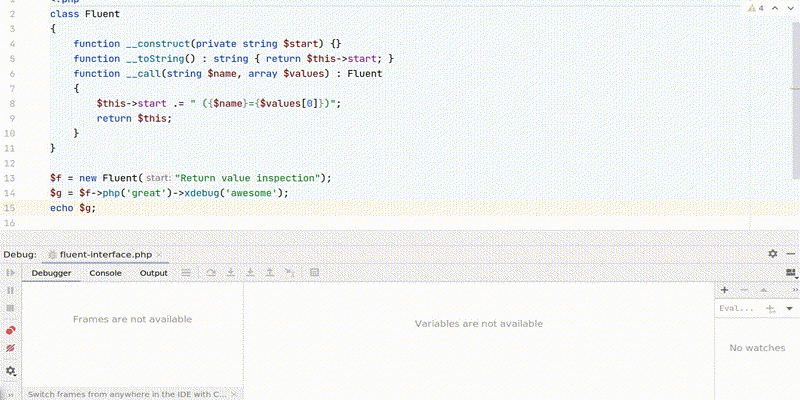Viewport: 800px width, 400px height.
Task: Open Layout Settings dropdown in debug panel
Action: pyautogui.click(x=792, y=274)
